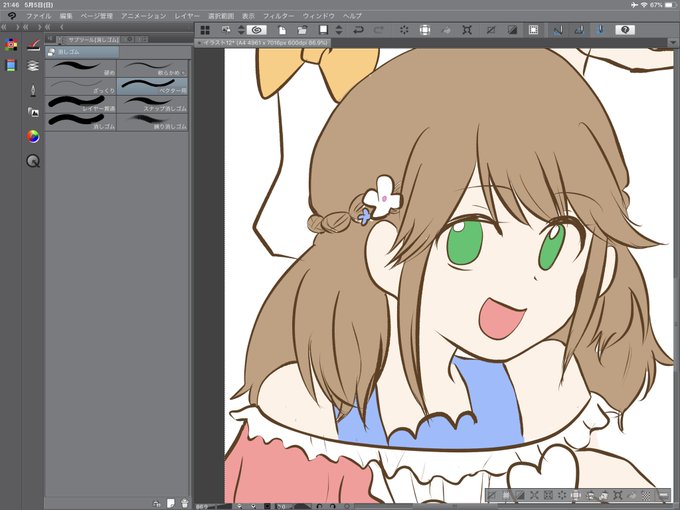Open the 表示 menu
680x510 pixels.
(x=248, y=16)
